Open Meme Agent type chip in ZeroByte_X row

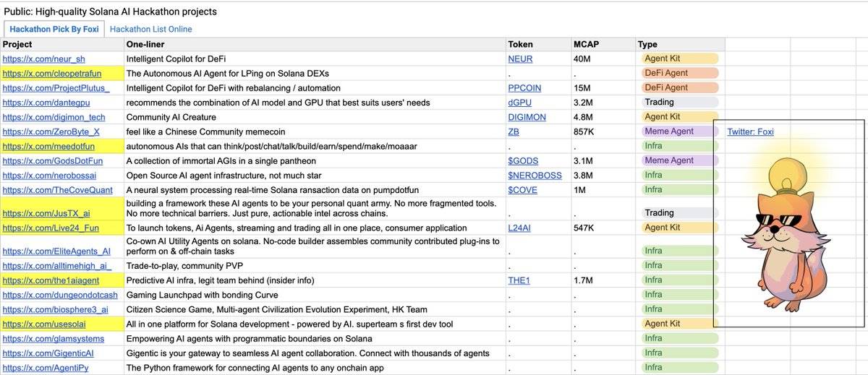click(678, 132)
